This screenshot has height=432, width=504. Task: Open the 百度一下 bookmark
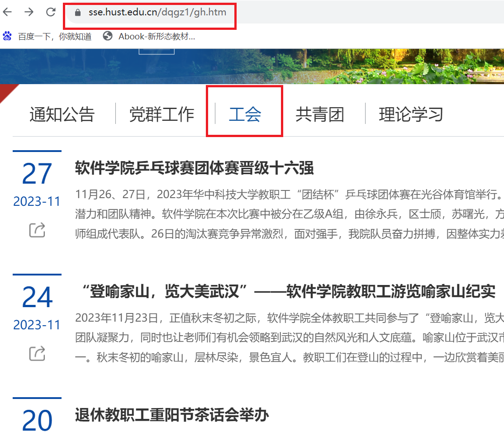[48, 37]
